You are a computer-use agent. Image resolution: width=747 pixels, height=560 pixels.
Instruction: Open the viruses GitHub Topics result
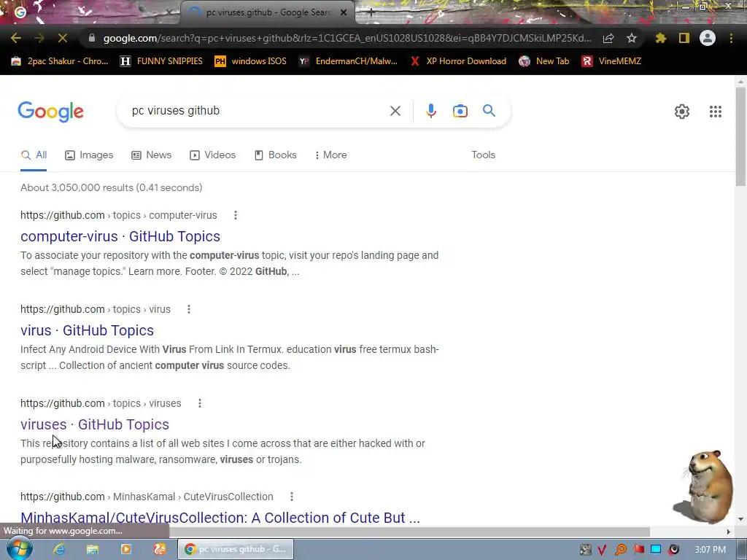pyautogui.click(x=95, y=424)
